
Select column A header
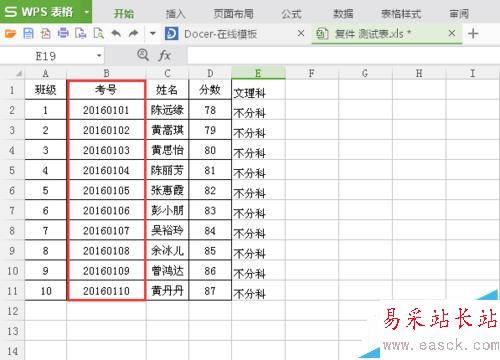pos(46,73)
